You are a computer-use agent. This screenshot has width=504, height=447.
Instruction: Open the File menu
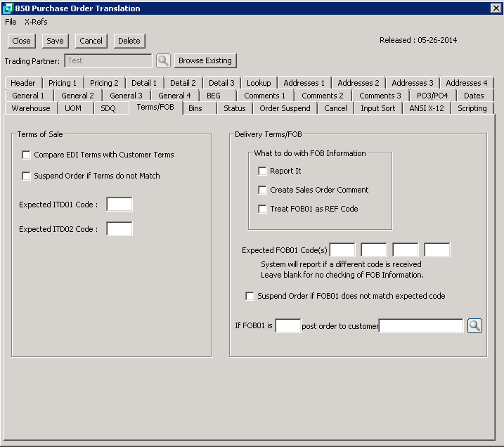(x=11, y=22)
